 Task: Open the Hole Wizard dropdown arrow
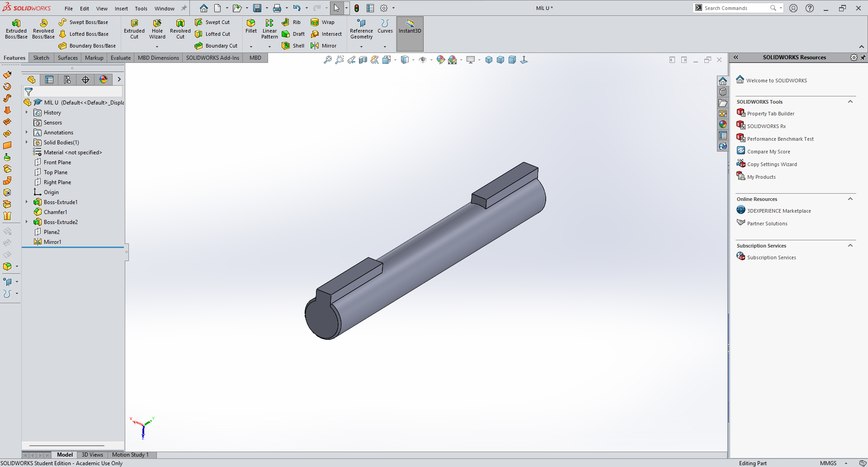[x=157, y=47]
